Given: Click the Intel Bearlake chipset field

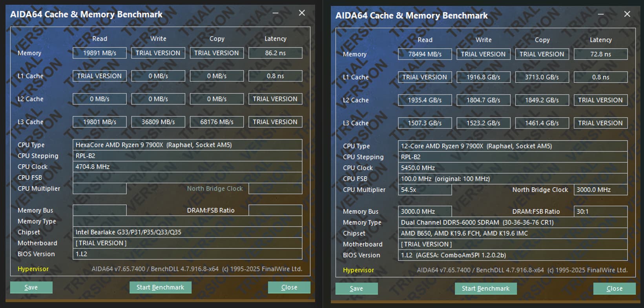Looking at the screenshot, I should (187, 232).
